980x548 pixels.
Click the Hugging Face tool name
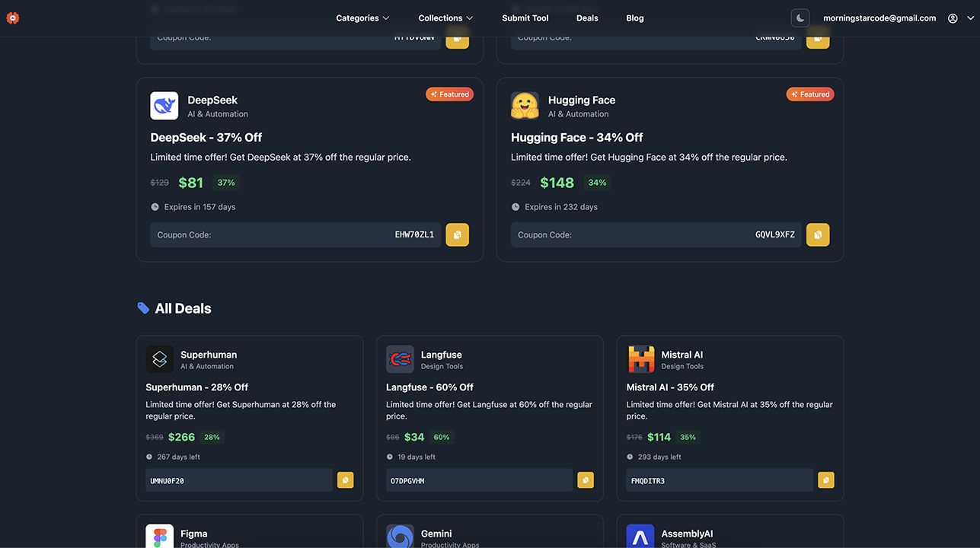(582, 100)
